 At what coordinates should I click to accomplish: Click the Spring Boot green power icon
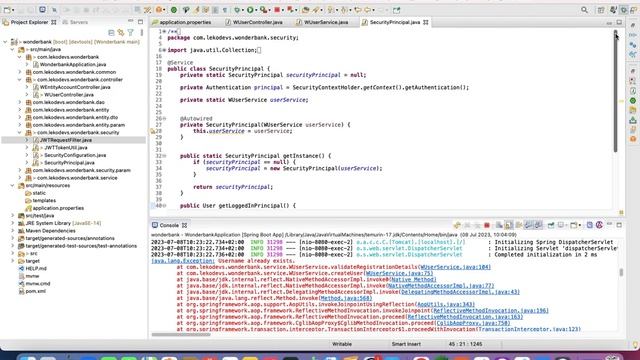point(173,10)
